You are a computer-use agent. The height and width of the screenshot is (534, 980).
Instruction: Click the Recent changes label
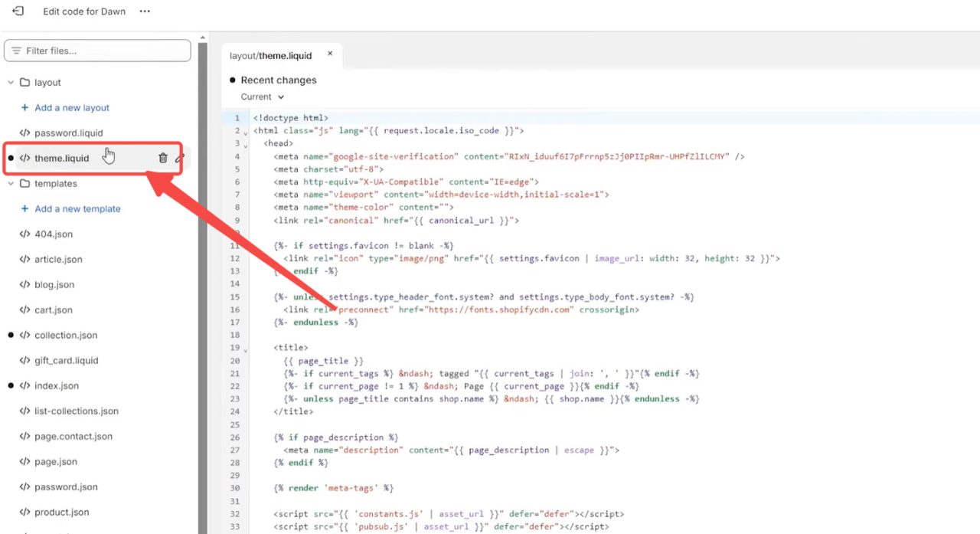click(279, 80)
